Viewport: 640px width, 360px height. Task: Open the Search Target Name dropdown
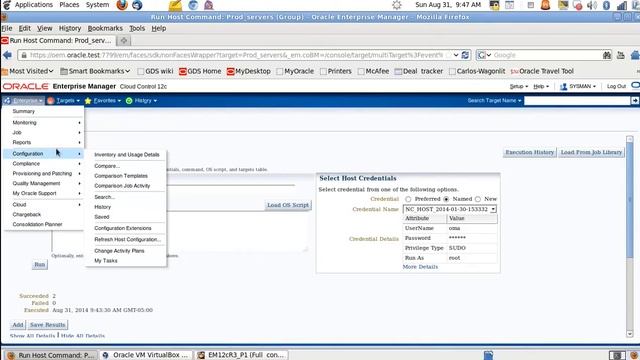coord(494,100)
